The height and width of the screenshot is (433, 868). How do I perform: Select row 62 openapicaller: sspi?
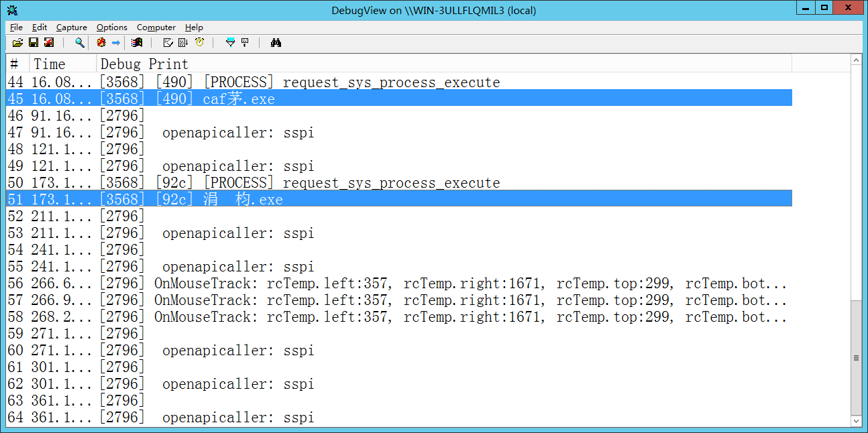coord(399,383)
